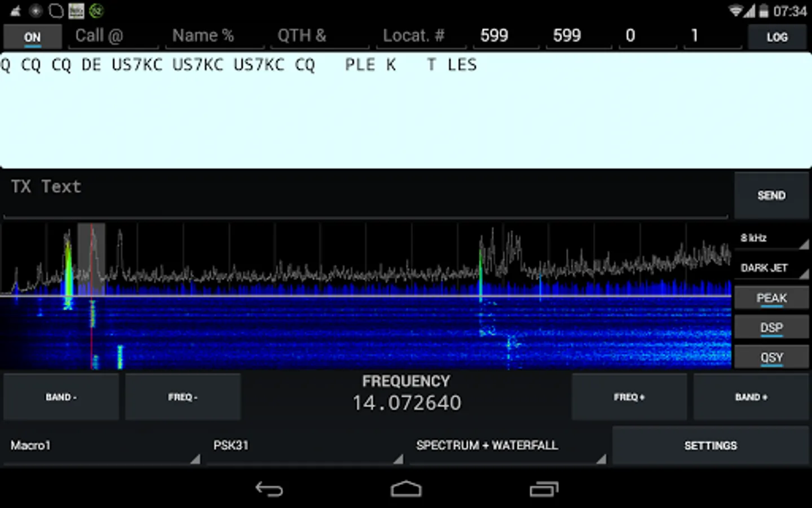Click the BAND + button

tap(751, 397)
